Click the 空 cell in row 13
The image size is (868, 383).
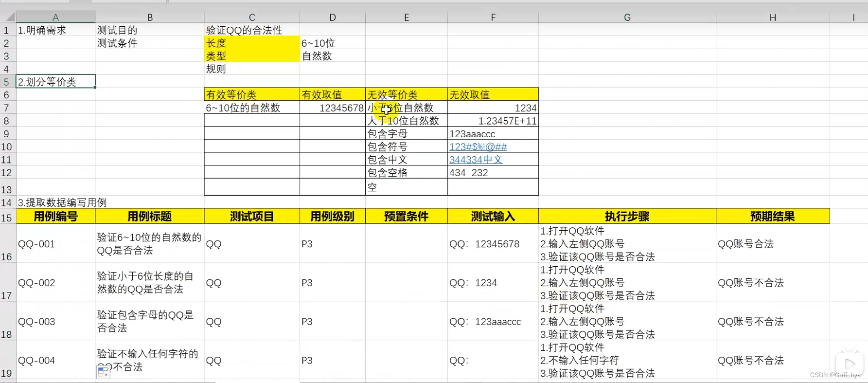pyautogui.click(x=407, y=187)
